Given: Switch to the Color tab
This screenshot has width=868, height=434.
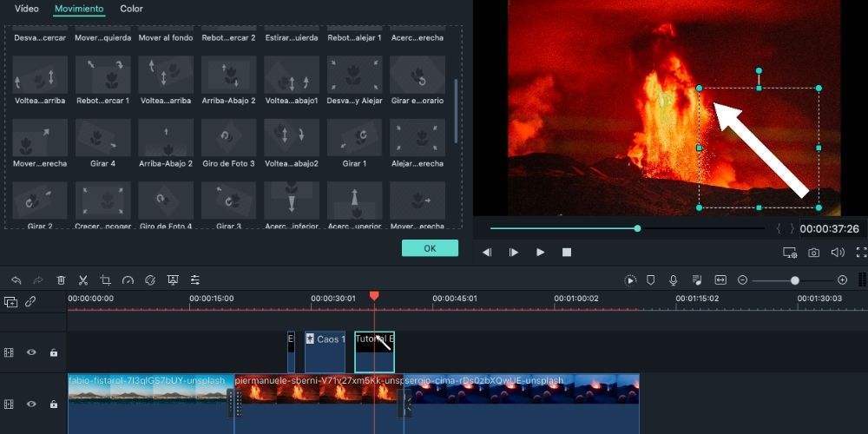Looking at the screenshot, I should 131,9.
